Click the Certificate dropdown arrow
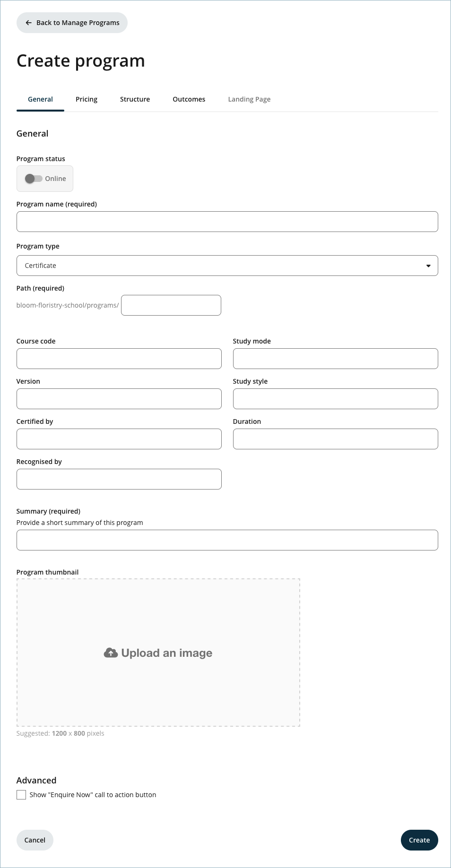The width and height of the screenshot is (451, 868). tap(428, 266)
